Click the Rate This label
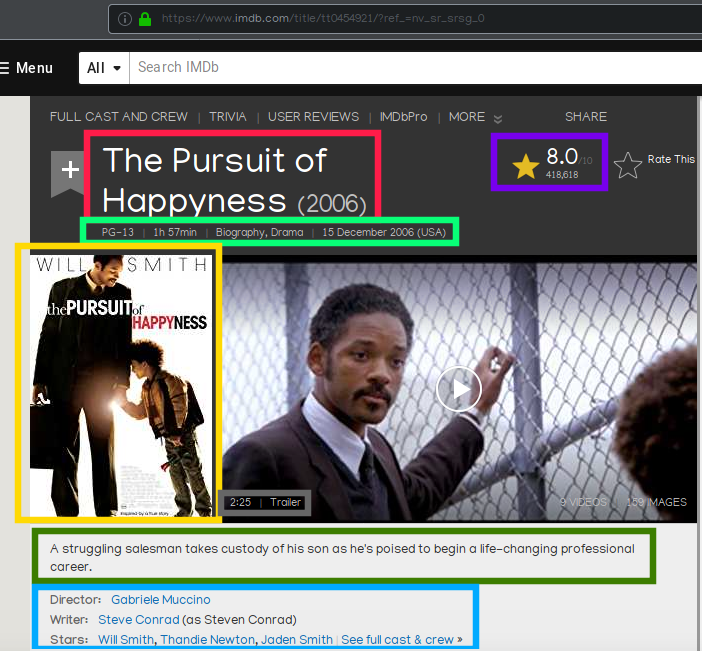The image size is (702, 651). tap(671, 159)
